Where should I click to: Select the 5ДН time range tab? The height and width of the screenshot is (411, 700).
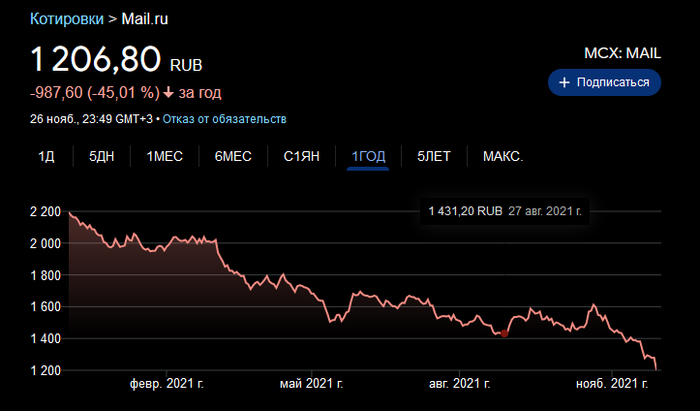pyautogui.click(x=101, y=157)
